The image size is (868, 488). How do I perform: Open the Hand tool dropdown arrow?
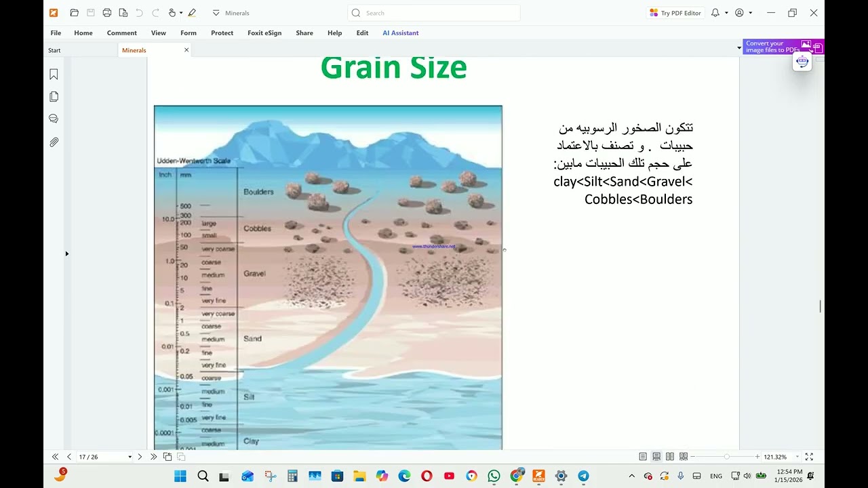click(x=181, y=13)
